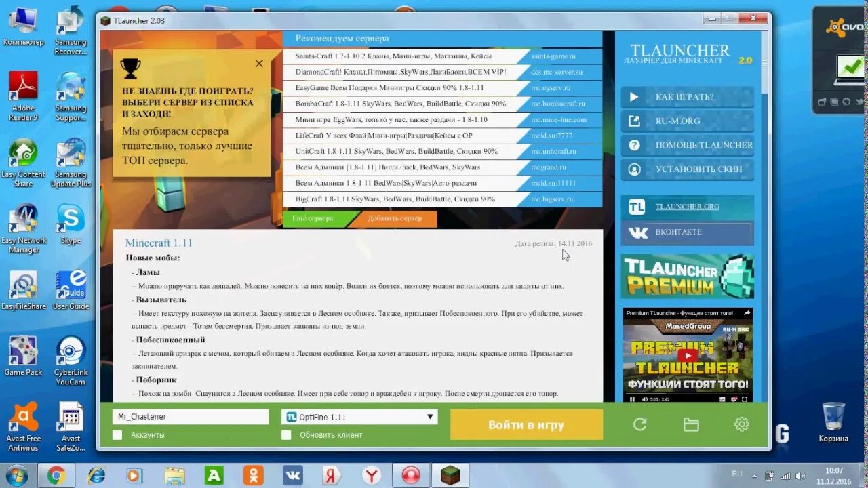Play the Premium TLauncher YouTube video
The image size is (868, 488).
687,354
